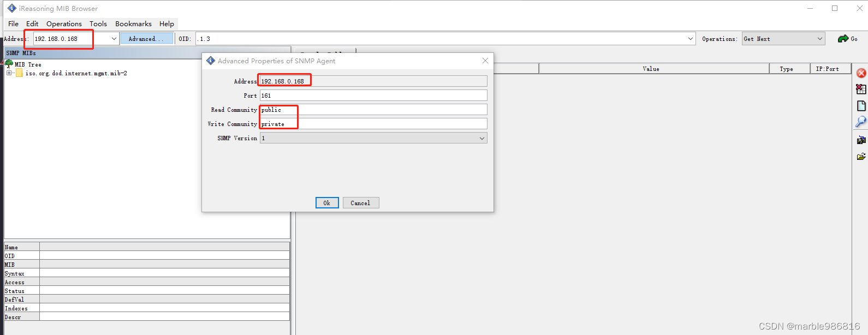The width and height of the screenshot is (868, 335).
Task: Click the dialog's Address field
Action: [x=373, y=81]
